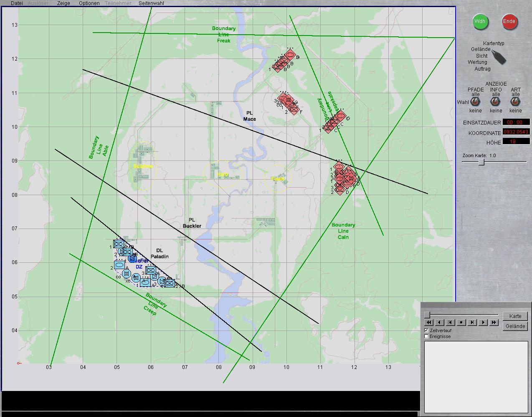Click the Zoom Karte slider handle
Screen dimensions: 532x417
(x=481, y=162)
